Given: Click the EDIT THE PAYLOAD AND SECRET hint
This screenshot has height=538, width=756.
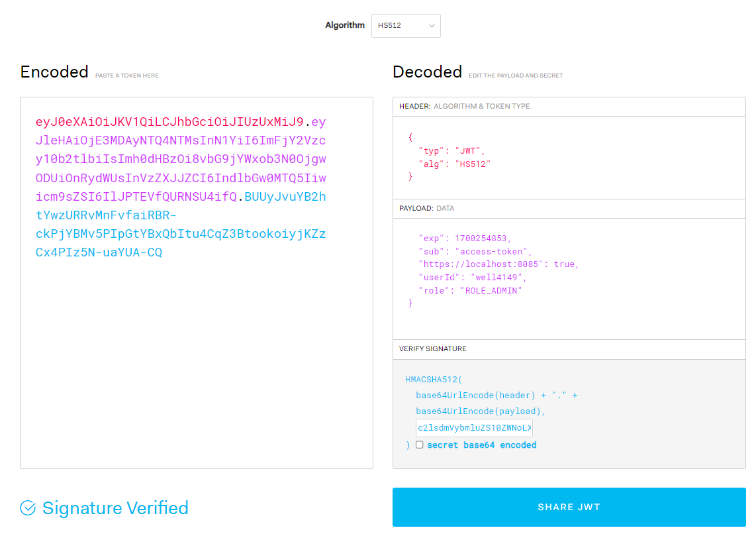Looking at the screenshot, I should coord(516,76).
